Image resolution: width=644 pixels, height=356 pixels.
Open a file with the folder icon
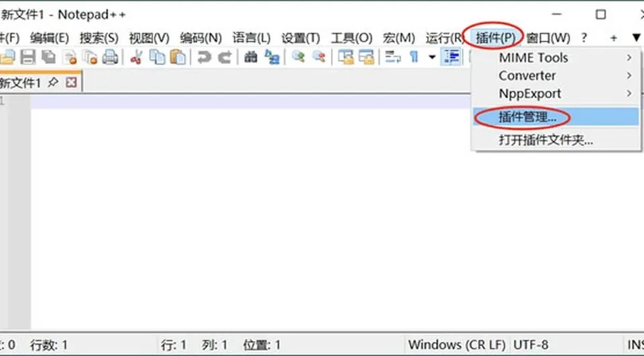pyautogui.click(x=7, y=57)
